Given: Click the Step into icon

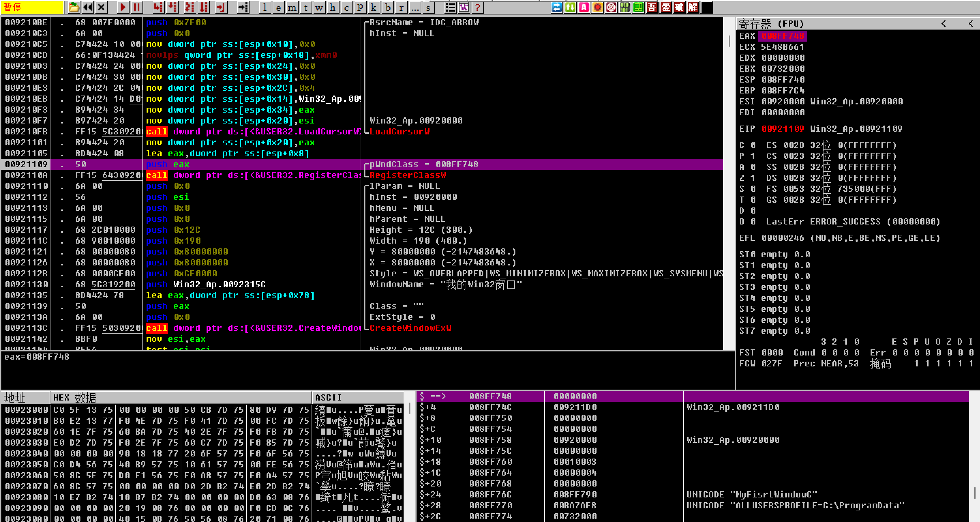Looking at the screenshot, I should (x=158, y=7).
